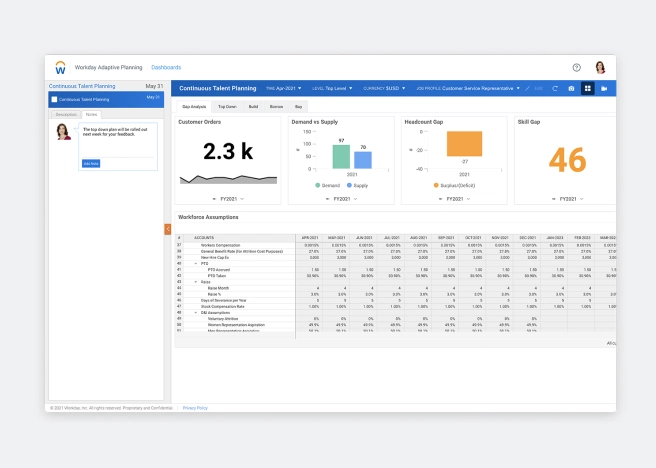656x468 pixels.
Task: Select the PTO Taken row
Action: coord(395,276)
